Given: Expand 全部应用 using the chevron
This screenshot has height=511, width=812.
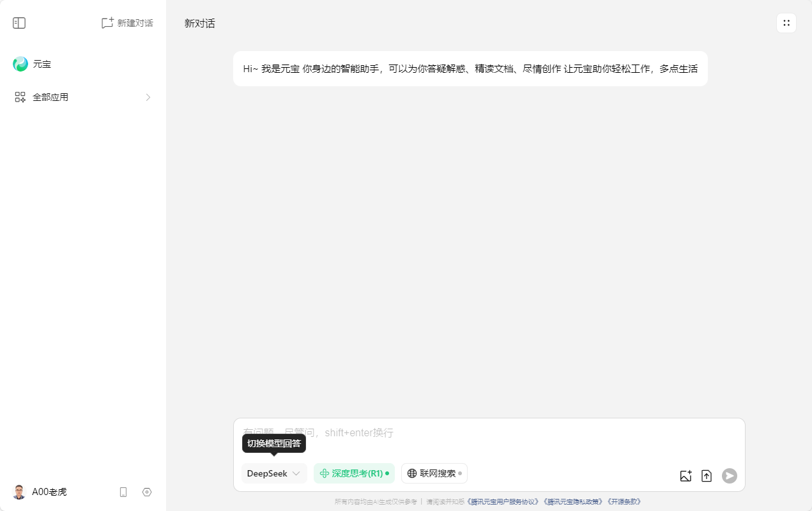Looking at the screenshot, I should click(x=148, y=96).
